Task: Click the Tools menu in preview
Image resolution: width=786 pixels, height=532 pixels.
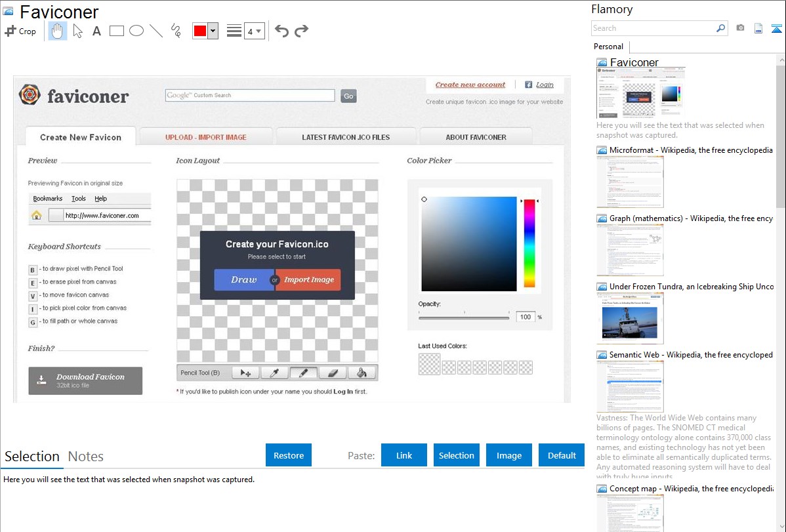Action: 78,199
